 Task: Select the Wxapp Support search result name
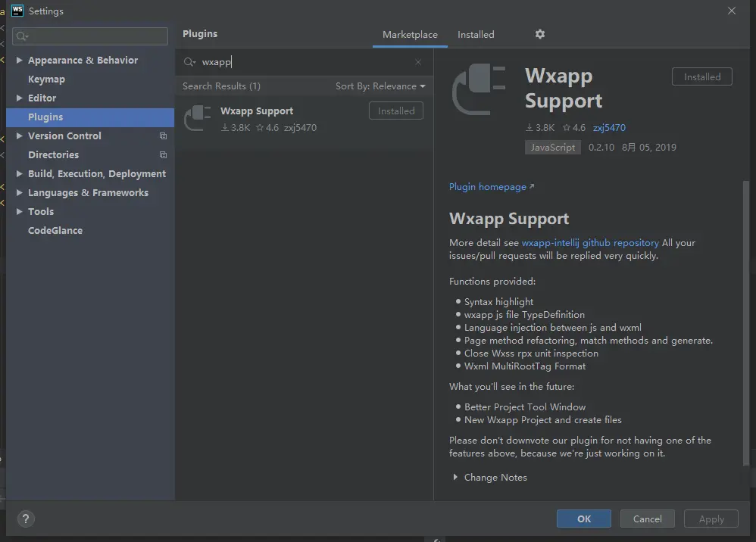[x=257, y=111]
